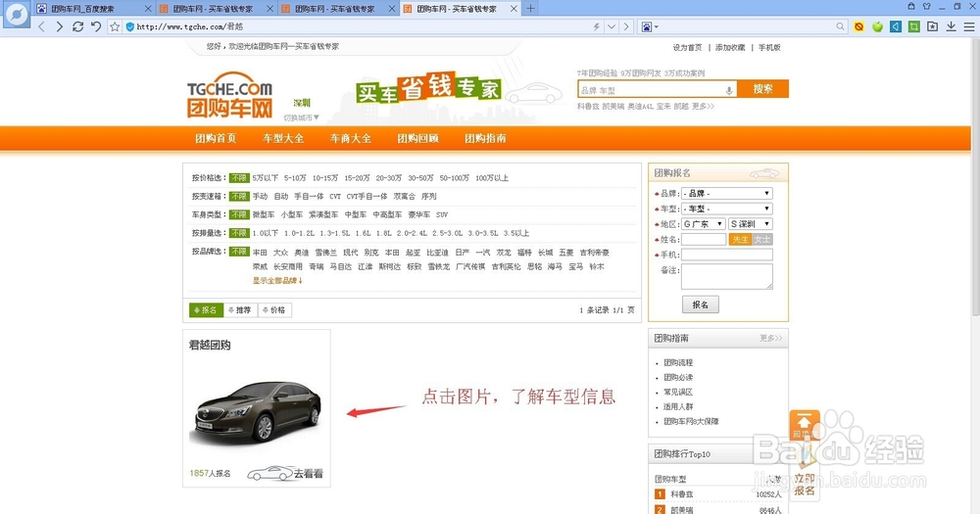Viewport: 980px width, 514px height.
Task: Filter by SUV body type
Action: (442, 214)
